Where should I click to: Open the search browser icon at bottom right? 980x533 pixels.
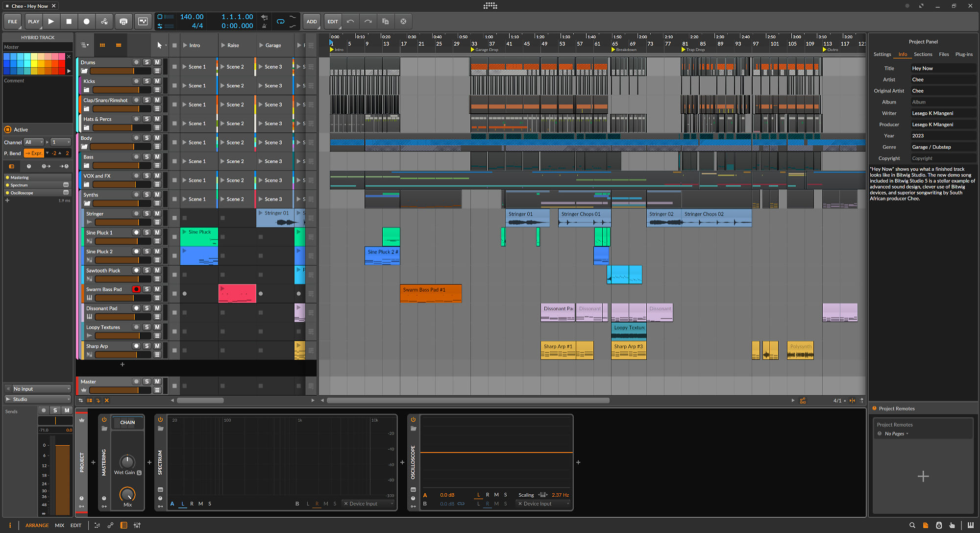coord(912,525)
